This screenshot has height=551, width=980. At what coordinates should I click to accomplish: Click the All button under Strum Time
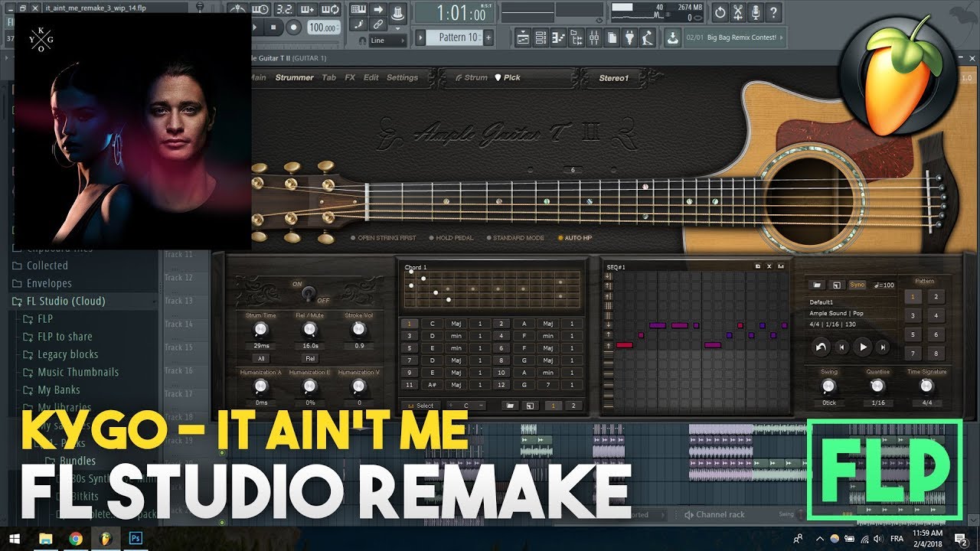tap(261, 359)
